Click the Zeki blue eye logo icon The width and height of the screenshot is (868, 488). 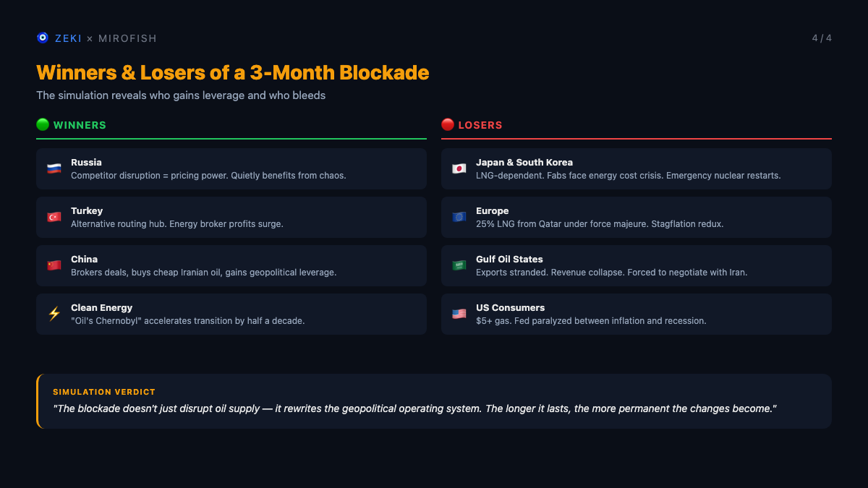pyautogui.click(x=43, y=38)
